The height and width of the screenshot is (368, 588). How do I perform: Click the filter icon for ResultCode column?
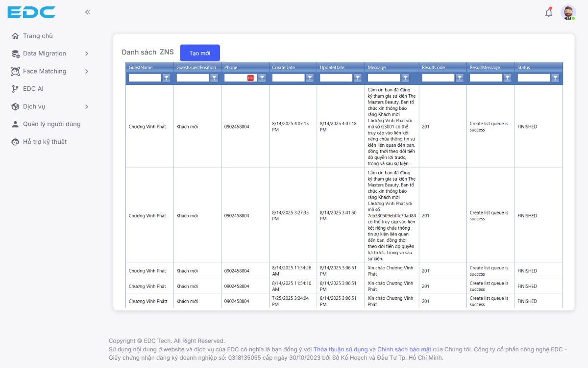tap(460, 78)
